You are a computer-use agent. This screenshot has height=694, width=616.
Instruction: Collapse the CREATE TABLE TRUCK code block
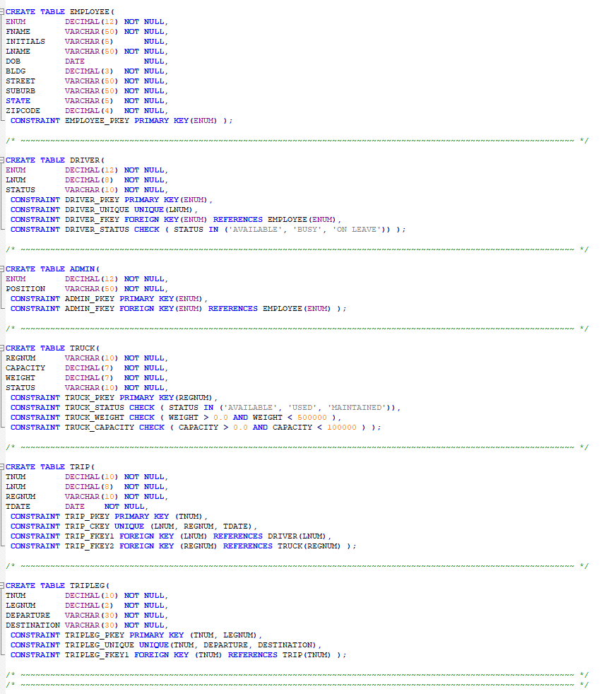tap(3, 348)
